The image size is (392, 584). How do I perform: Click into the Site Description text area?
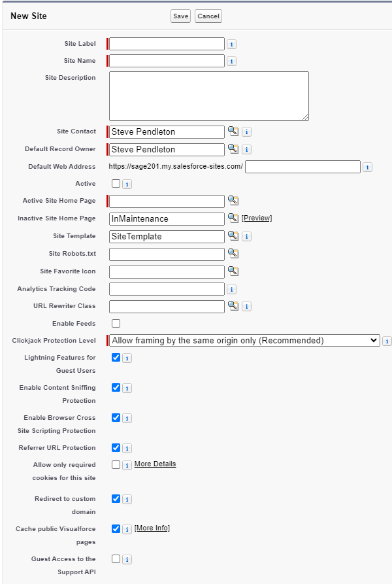(208, 95)
